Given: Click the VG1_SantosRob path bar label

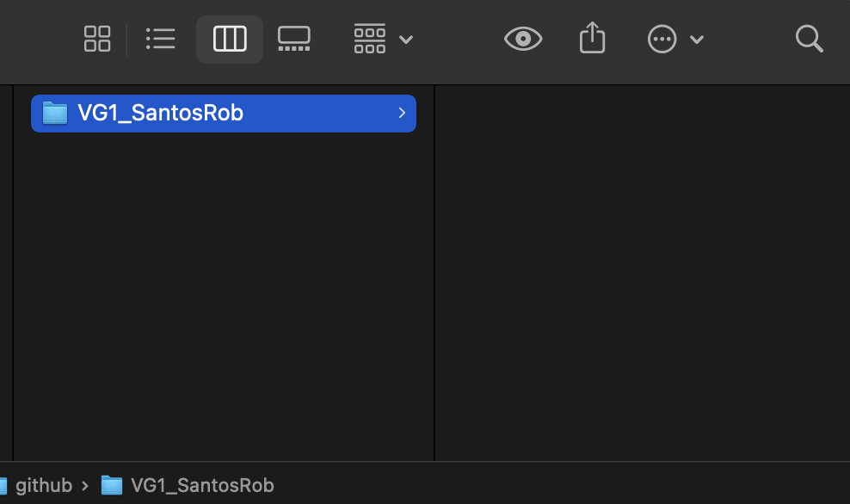Looking at the screenshot, I should pyautogui.click(x=202, y=485).
